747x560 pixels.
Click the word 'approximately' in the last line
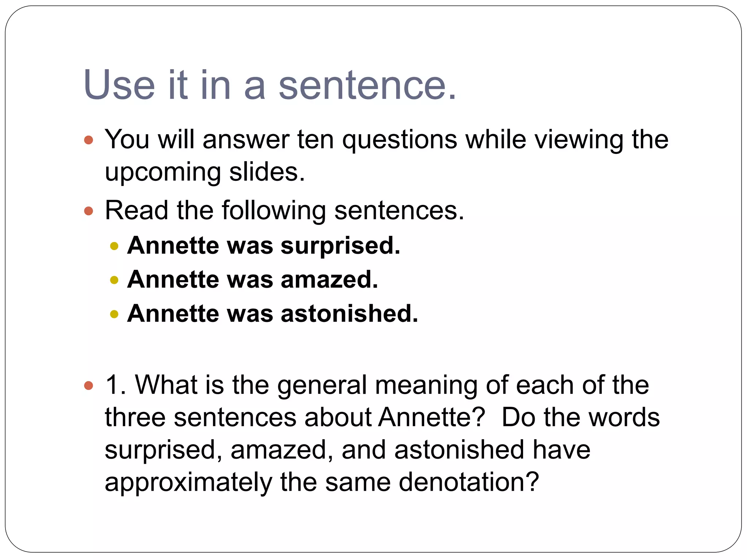pos(189,483)
